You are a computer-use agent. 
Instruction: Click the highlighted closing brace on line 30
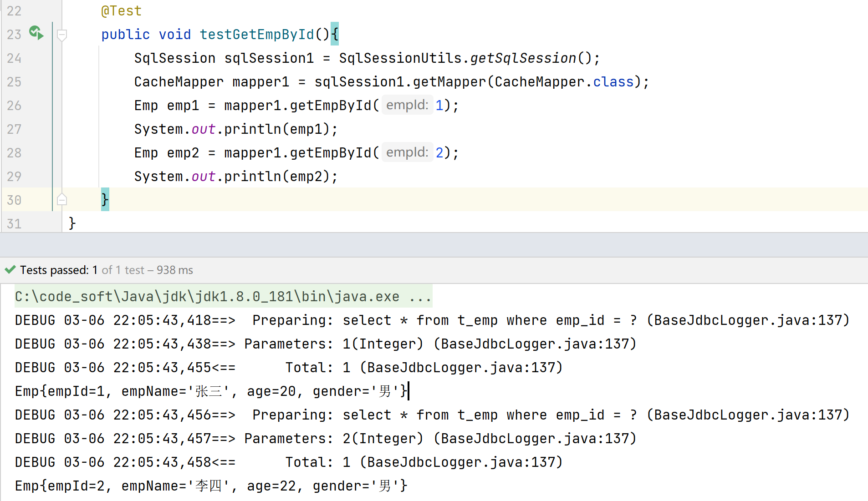105,199
